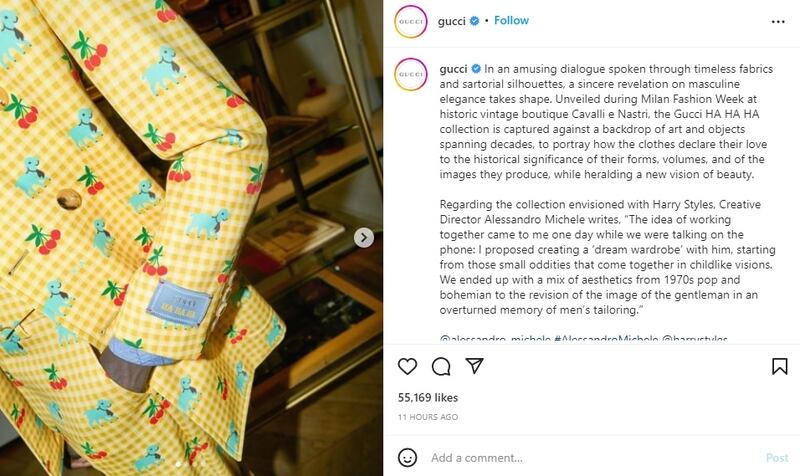800x476 pixels.
Task: View the 55,169 likes list
Action: pos(428,397)
